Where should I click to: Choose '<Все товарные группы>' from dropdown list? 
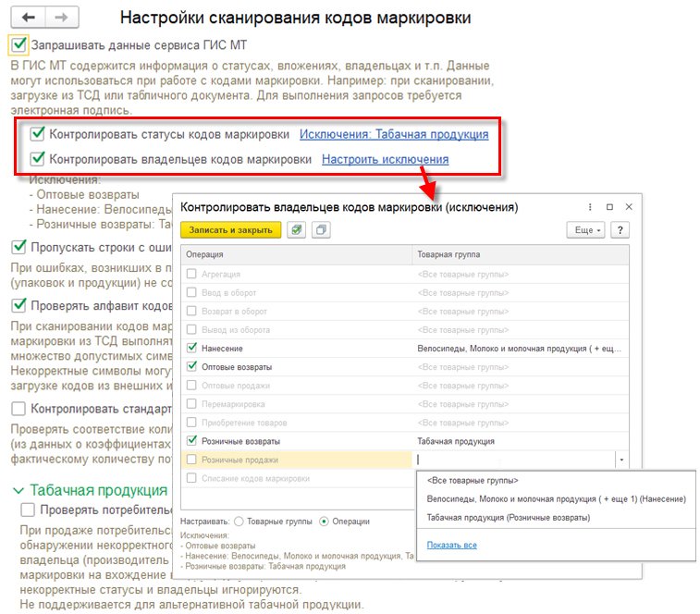tap(473, 480)
